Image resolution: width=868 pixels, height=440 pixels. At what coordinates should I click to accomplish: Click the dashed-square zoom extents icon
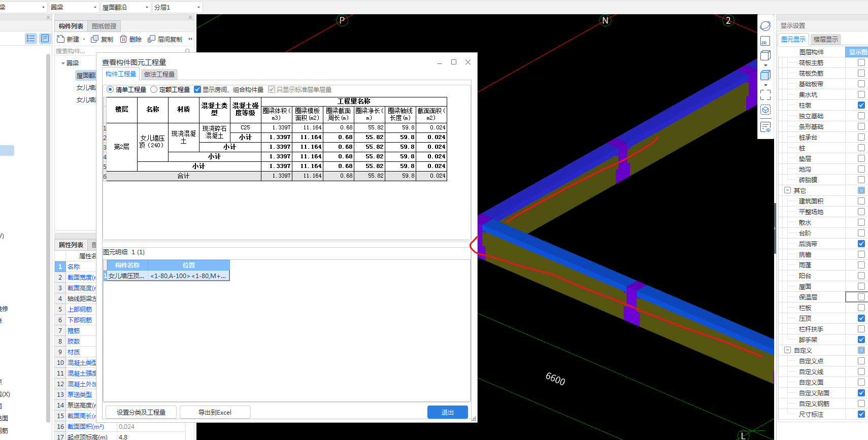[x=765, y=95]
